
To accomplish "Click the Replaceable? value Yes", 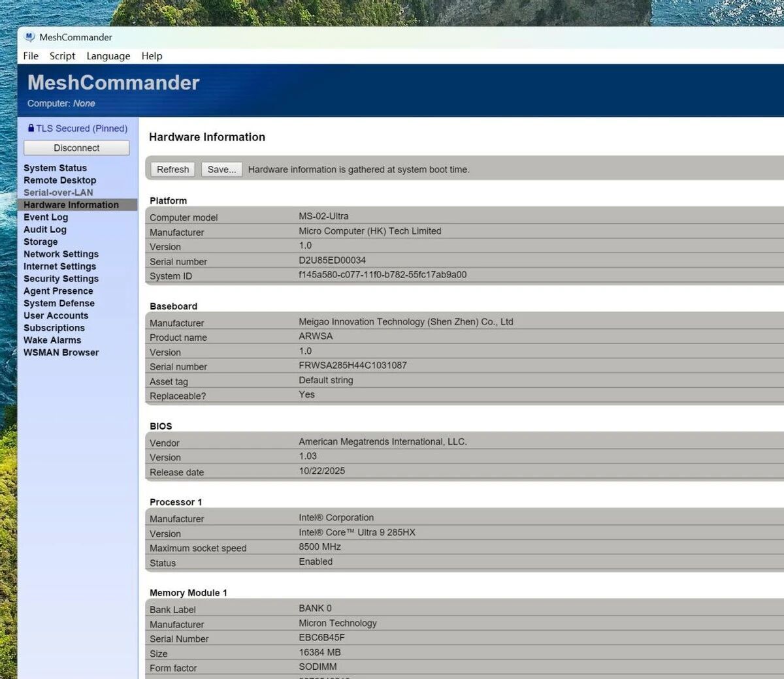I will (306, 394).
